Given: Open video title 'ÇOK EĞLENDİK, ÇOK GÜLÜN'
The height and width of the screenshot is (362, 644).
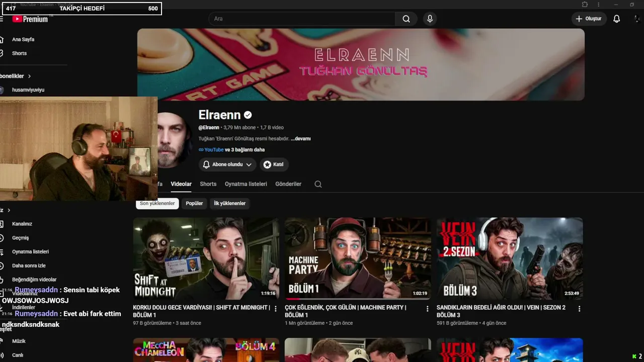Looking at the screenshot, I should tap(346, 311).
